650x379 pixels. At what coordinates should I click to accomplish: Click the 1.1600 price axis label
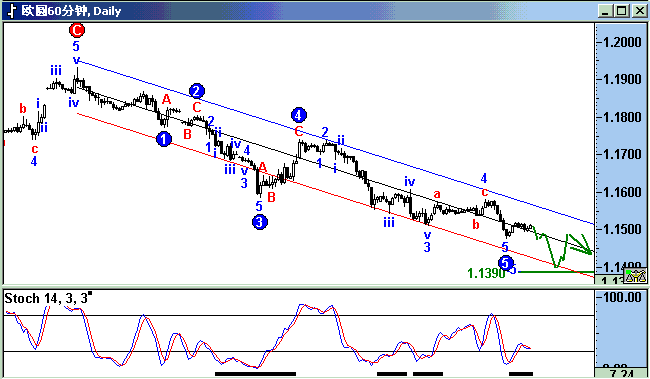pyautogui.click(x=621, y=192)
